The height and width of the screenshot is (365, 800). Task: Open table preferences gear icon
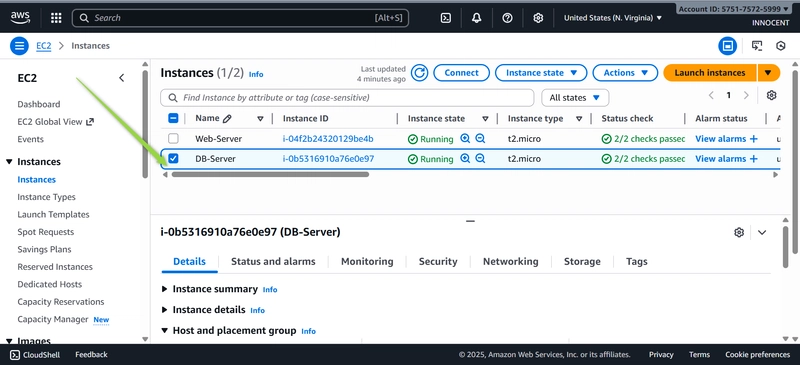point(771,95)
